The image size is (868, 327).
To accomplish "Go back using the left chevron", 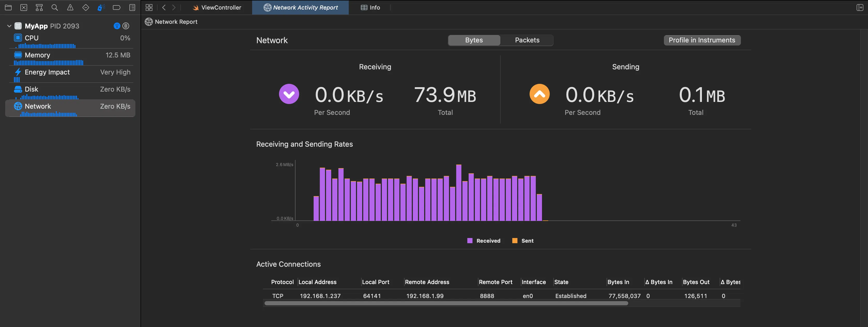I will (164, 8).
